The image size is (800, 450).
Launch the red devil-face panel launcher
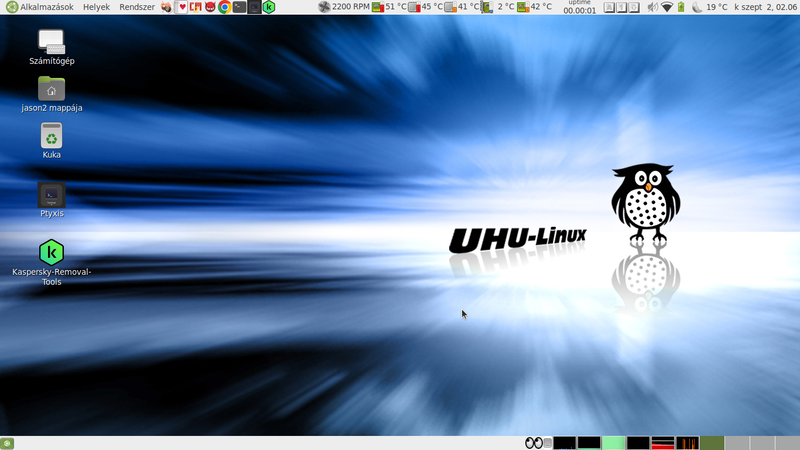click(210, 7)
